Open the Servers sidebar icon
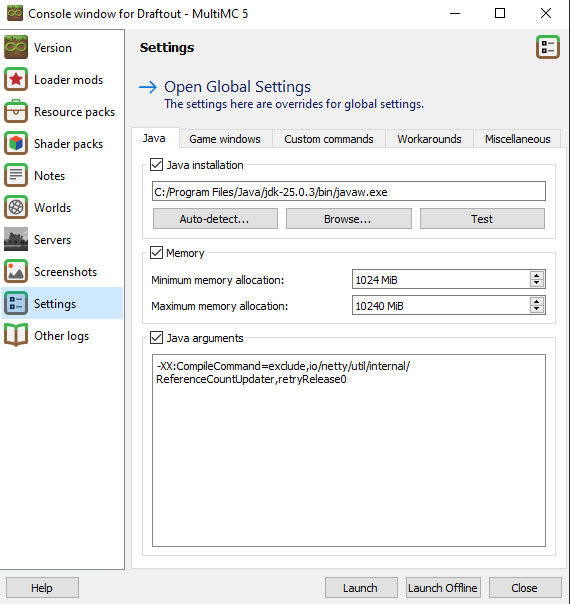 coord(16,239)
